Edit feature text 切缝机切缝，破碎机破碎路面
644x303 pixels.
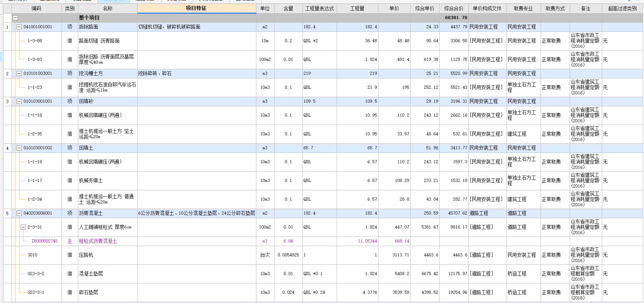169,27
